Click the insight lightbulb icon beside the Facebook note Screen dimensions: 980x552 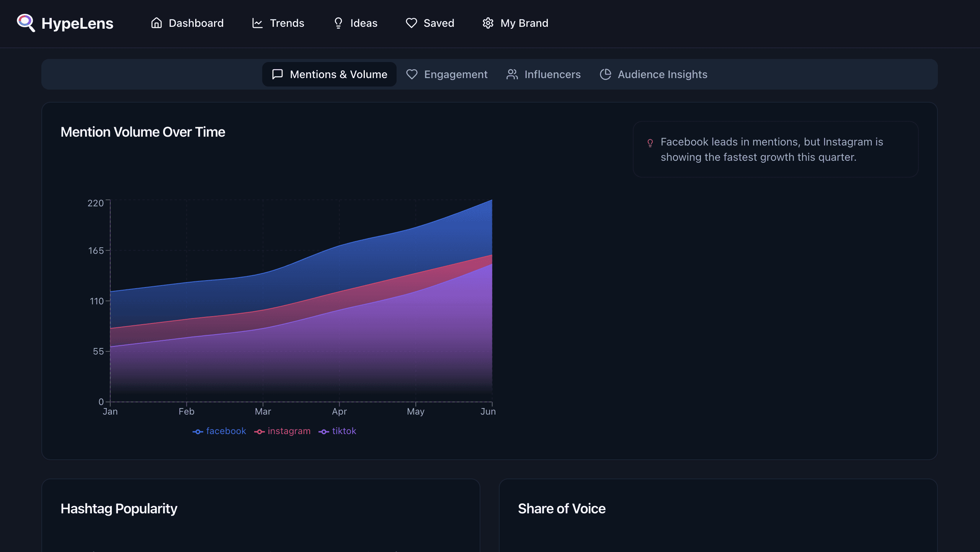click(x=650, y=143)
